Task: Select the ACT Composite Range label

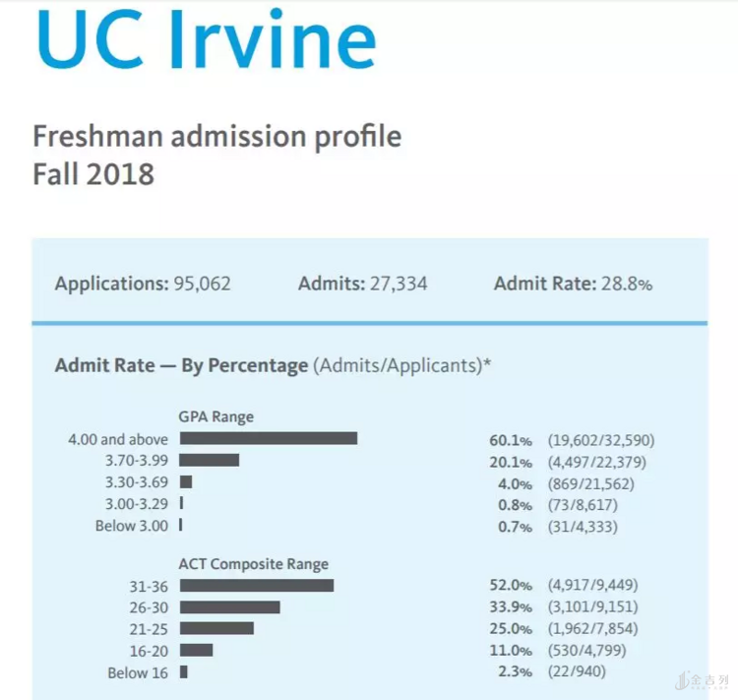Action: coord(253,564)
